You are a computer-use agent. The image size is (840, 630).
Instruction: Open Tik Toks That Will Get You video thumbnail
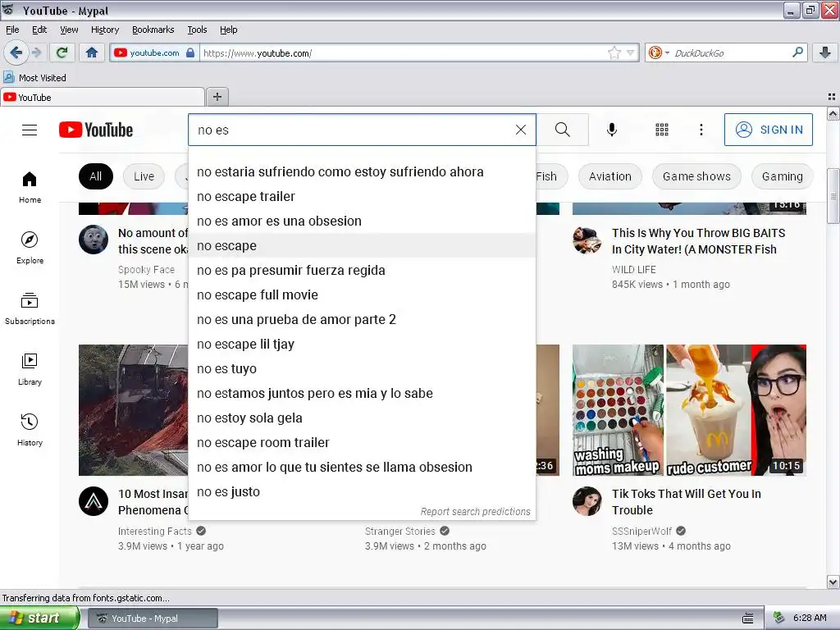tap(689, 410)
